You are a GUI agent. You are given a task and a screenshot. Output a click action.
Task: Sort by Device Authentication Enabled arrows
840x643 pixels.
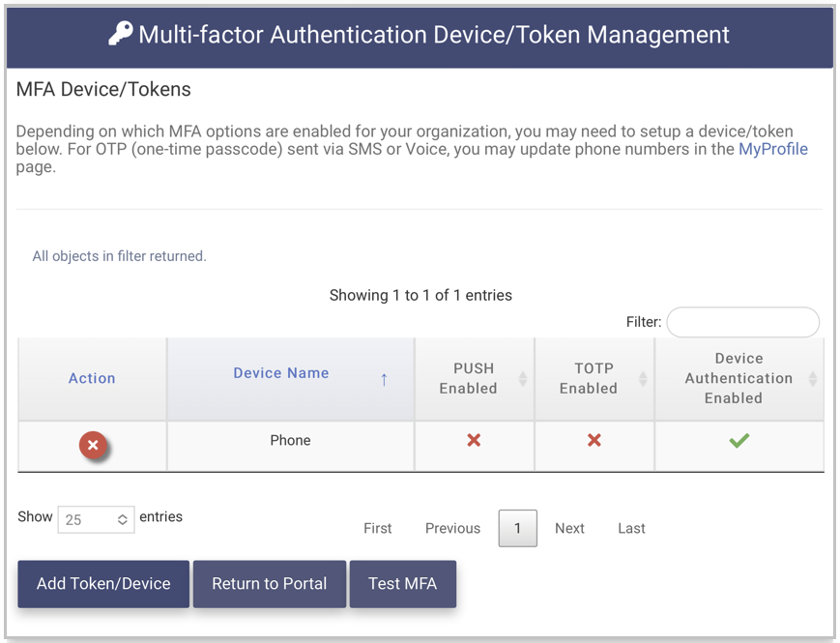pos(812,379)
